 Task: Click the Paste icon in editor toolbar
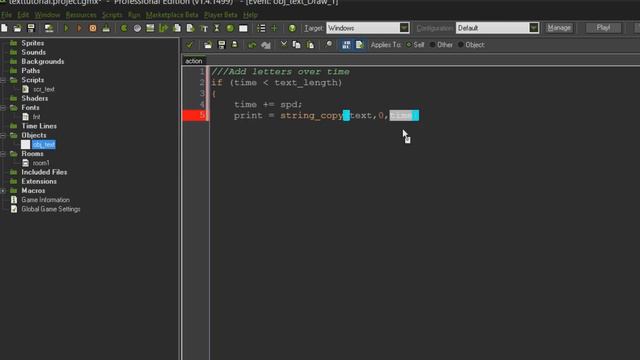coord(310,44)
